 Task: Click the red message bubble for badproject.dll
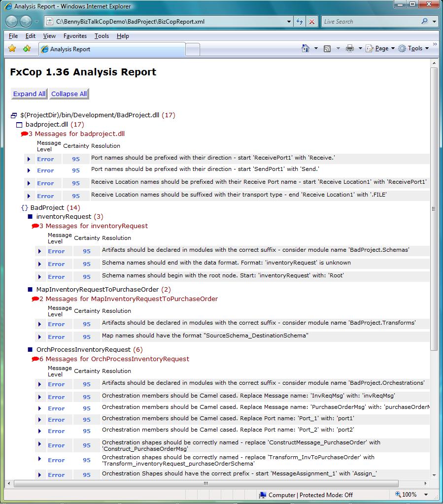pyautogui.click(x=24, y=134)
